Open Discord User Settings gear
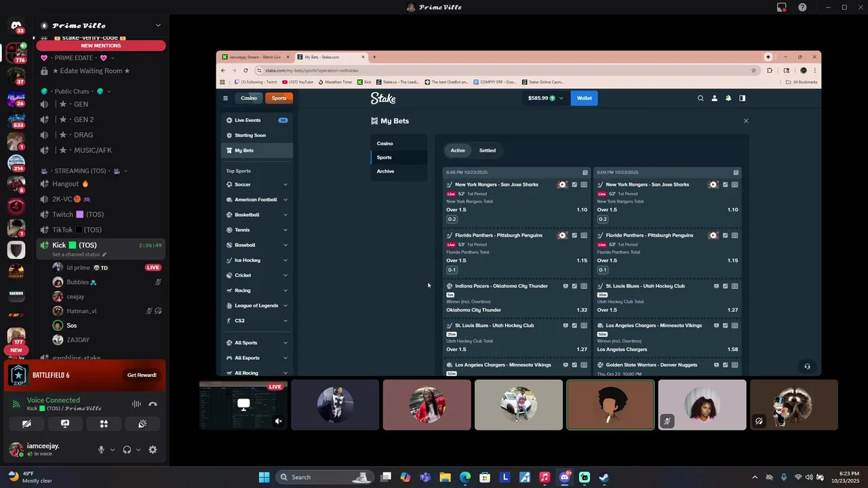 tap(153, 449)
